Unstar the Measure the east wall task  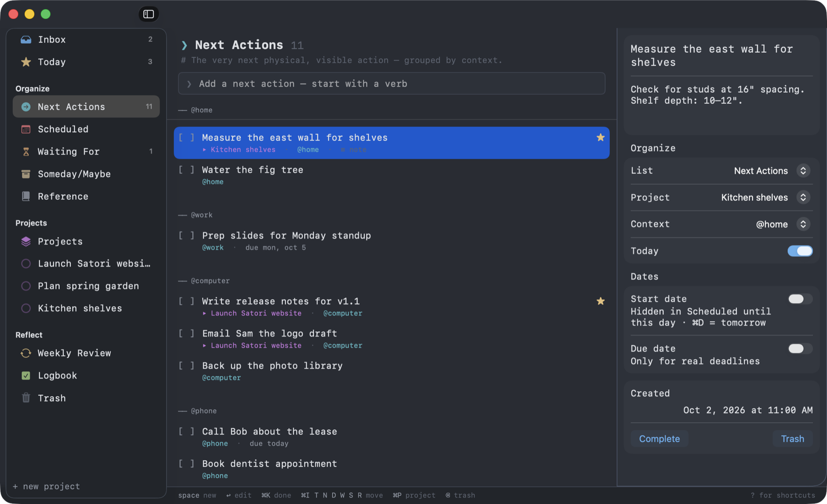coord(600,137)
